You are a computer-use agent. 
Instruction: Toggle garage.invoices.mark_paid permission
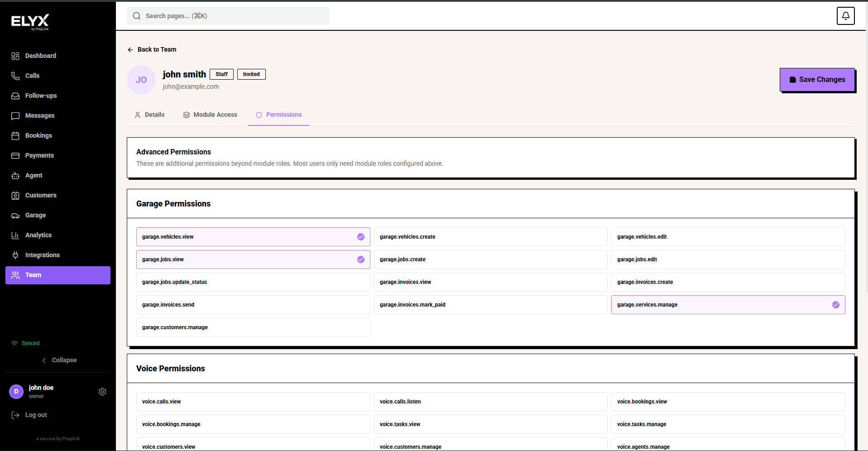[490, 305]
